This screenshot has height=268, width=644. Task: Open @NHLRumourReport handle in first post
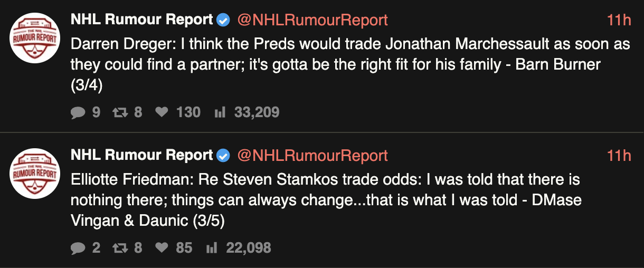pos(312,21)
